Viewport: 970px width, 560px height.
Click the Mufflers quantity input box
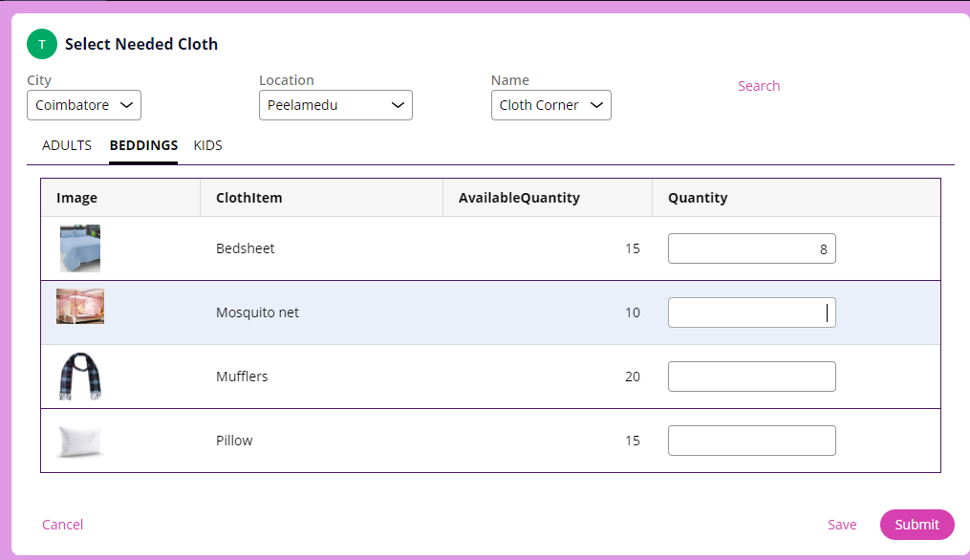tap(751, 377)
